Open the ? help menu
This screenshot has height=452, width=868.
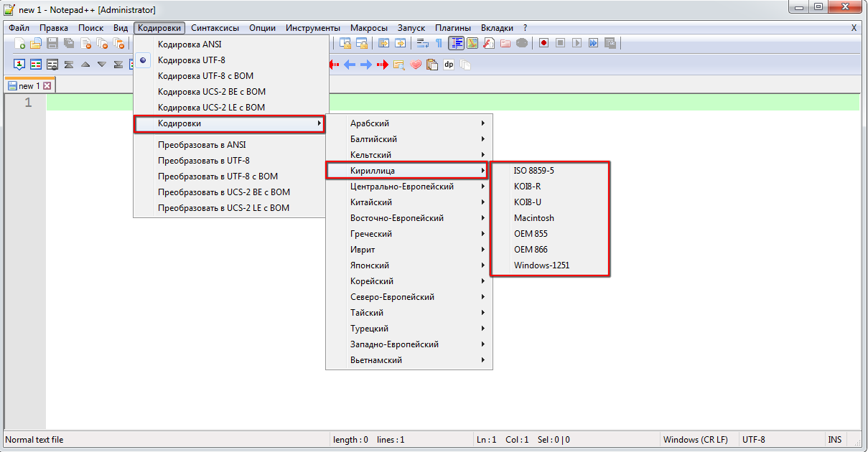(525, 28)
